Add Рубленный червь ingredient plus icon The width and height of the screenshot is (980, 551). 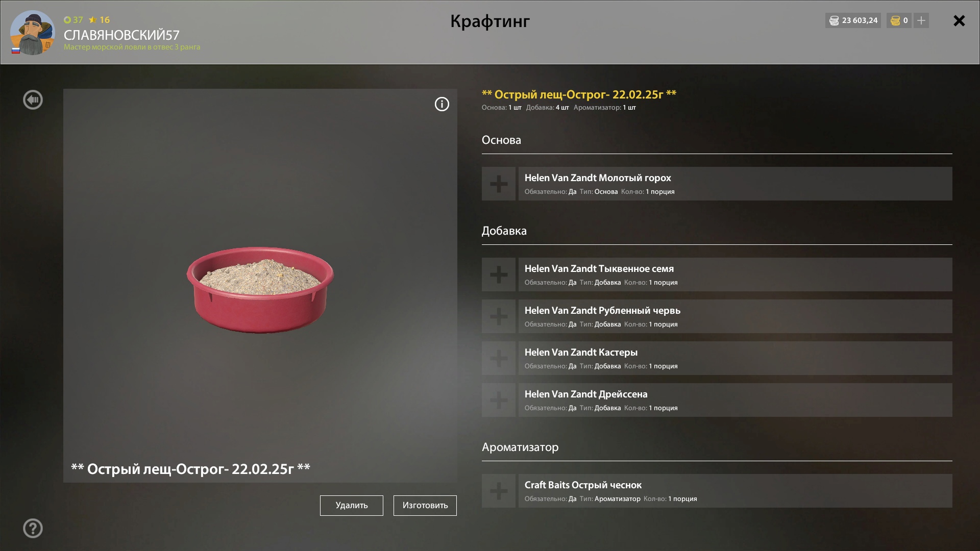pos(499,316)
